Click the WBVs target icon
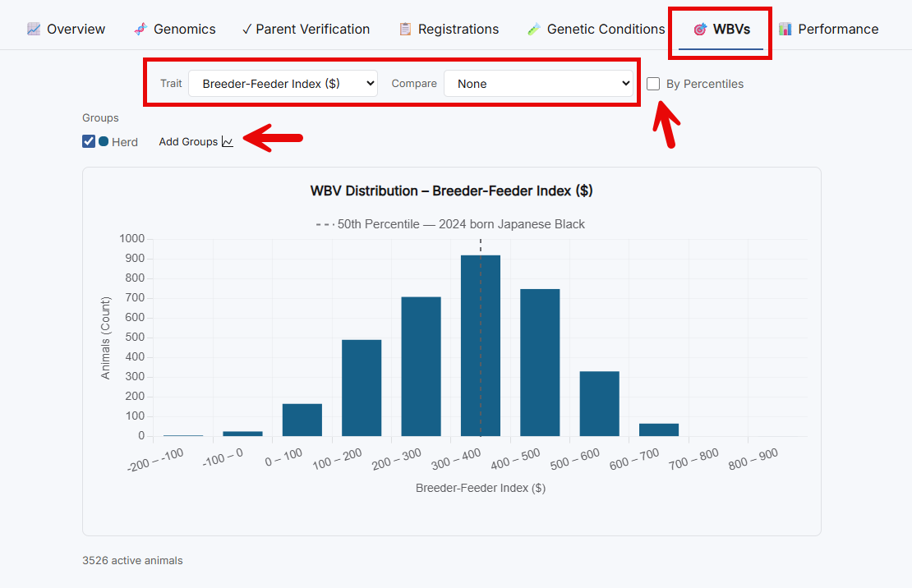Image resolution: width=912 pixels, height=588 pixels. 700,29
